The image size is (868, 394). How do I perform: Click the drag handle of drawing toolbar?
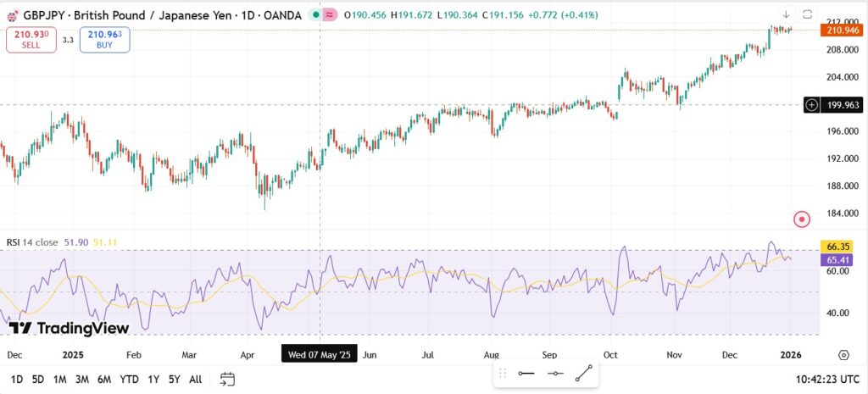tap(503, 373)
